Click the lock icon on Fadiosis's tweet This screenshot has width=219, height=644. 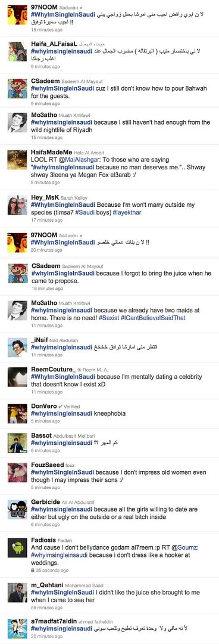pyautogui.click(x=33, y=571)
